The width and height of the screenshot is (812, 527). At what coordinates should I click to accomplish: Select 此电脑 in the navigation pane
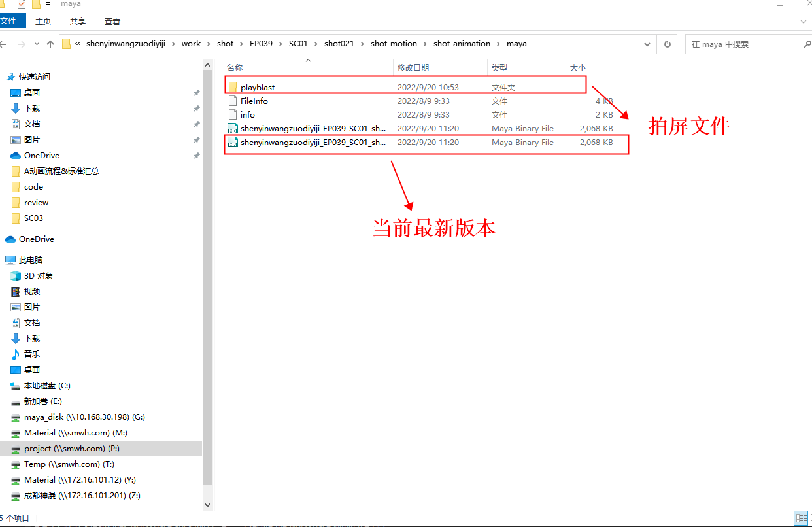coord(31,260)
